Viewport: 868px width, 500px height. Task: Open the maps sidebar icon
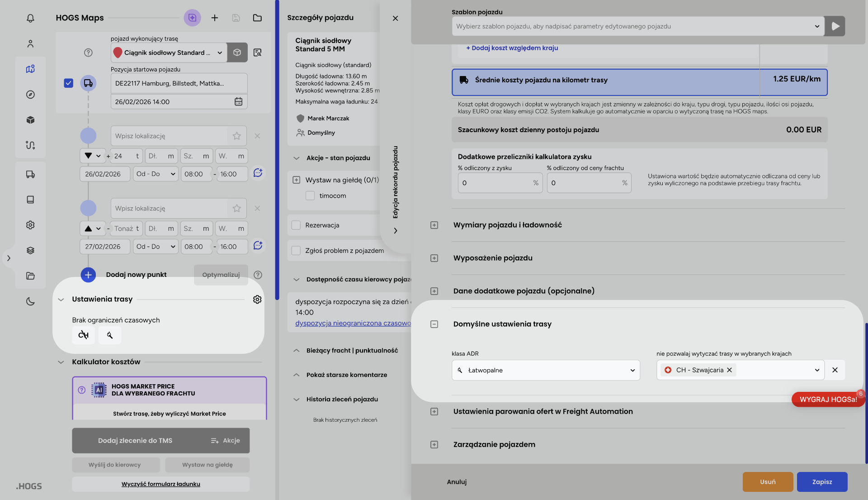point(30,69)
